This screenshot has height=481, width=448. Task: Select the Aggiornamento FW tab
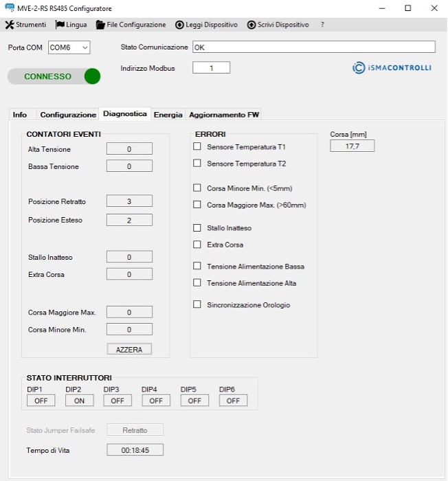[x=223, y=115]
